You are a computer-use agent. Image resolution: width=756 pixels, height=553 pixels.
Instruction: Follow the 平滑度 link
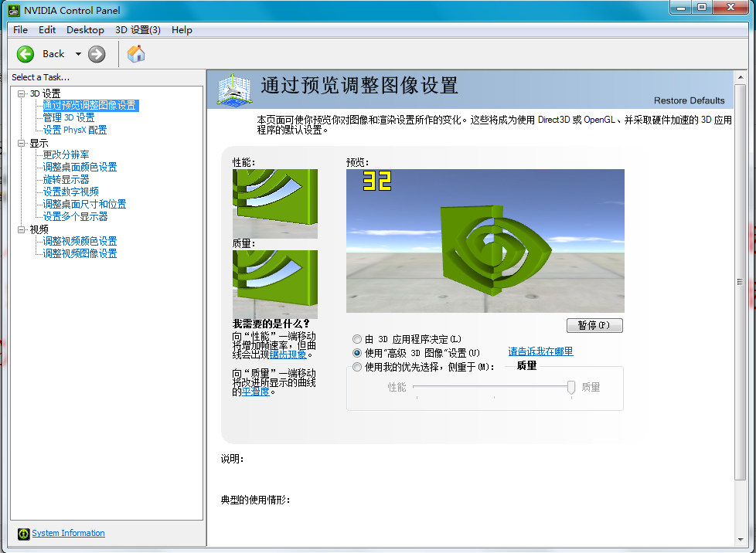pyautogui.click(x=256, y=392)
